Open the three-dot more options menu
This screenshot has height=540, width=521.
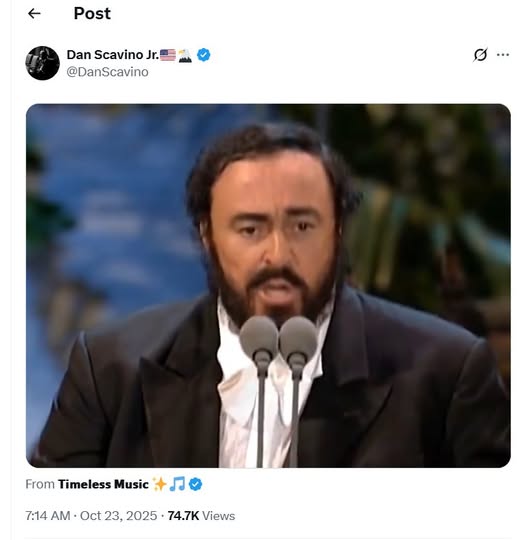click(x=503, y=54)
